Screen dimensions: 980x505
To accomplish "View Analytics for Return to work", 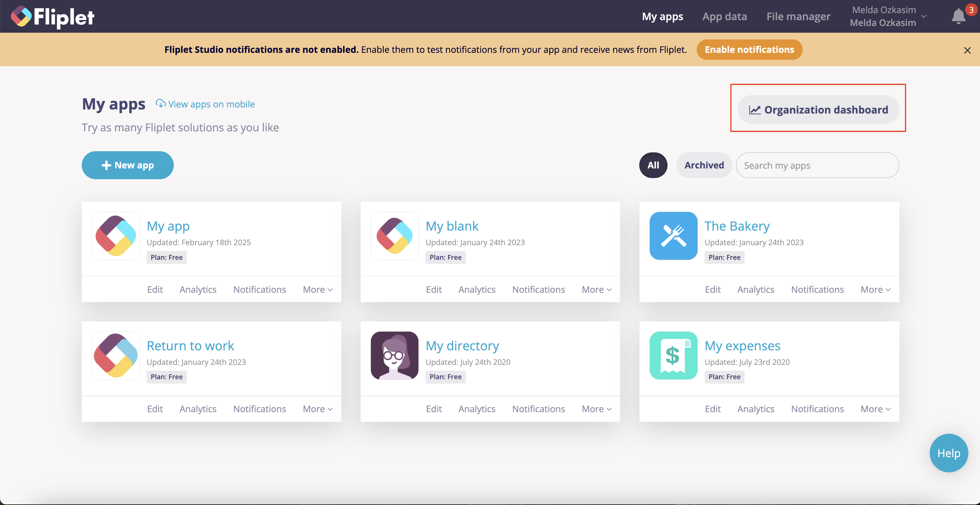I will pyautogui.click(x=198, y=409).
